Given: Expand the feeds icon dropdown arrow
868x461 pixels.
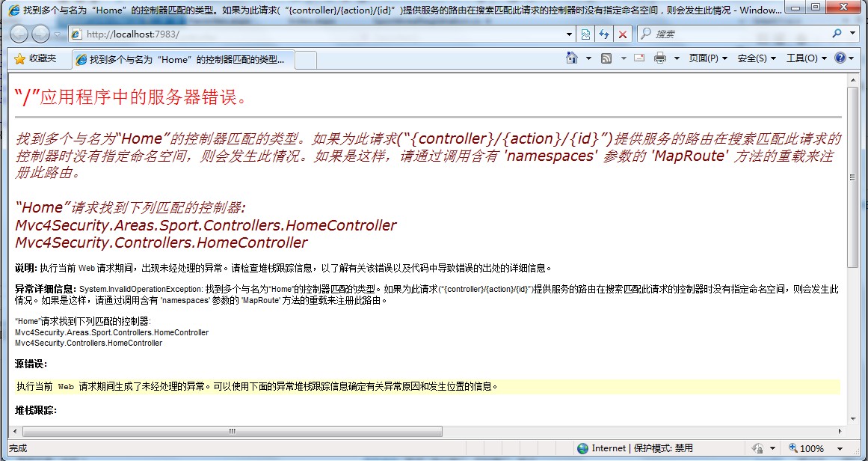Looking at the screenshot, I should pyautogui.click(x=624, y=58).
